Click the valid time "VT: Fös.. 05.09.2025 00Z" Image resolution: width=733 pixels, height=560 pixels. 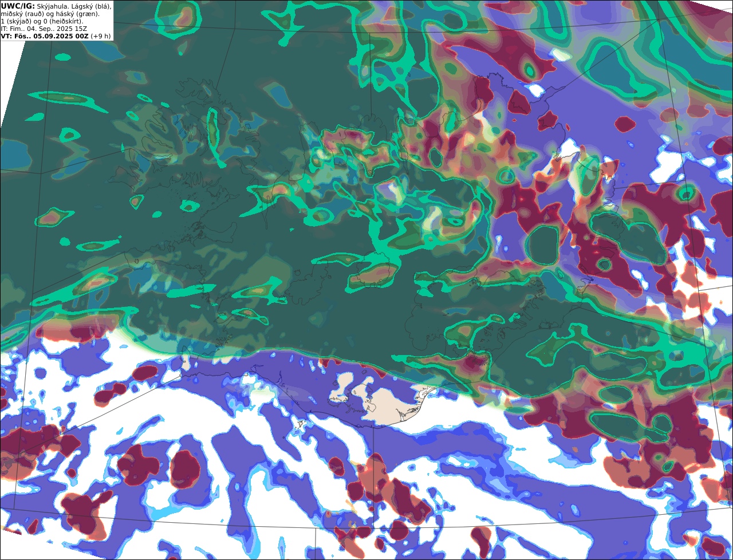pyautogui.click(x=45, y=36)
